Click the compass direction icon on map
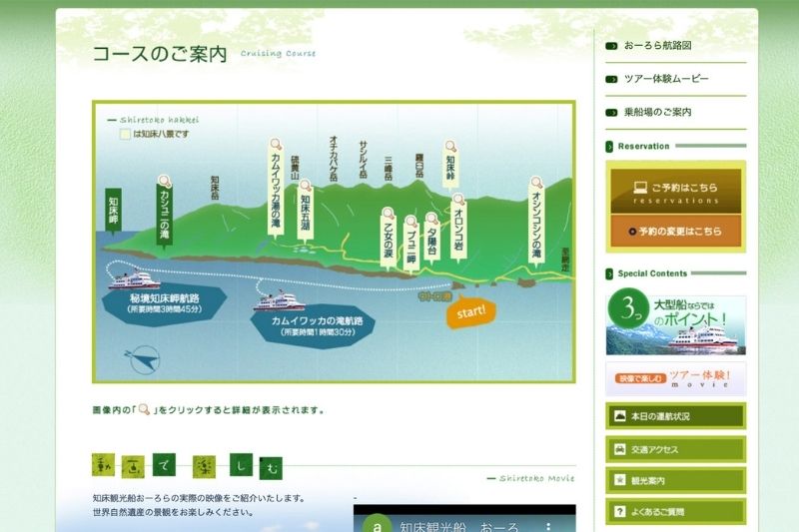The height and width of the screenshot is (532, 799). tap(143, 359)
